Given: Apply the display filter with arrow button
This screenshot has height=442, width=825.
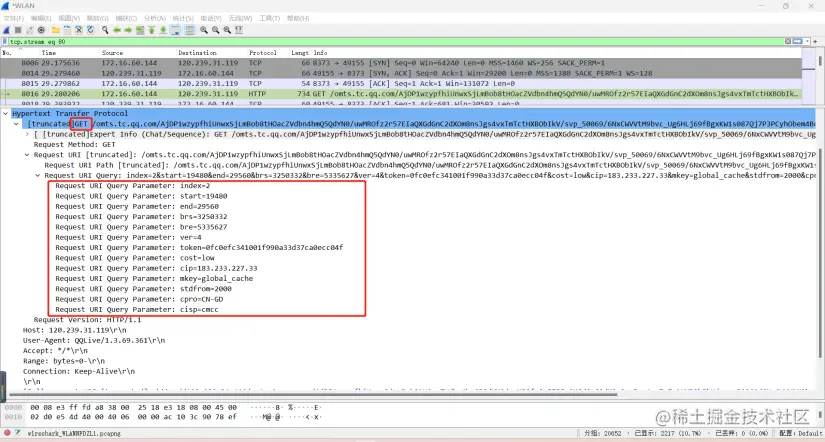Looking at the screenshot, I should pyautogui.click(x=797, y=41).
